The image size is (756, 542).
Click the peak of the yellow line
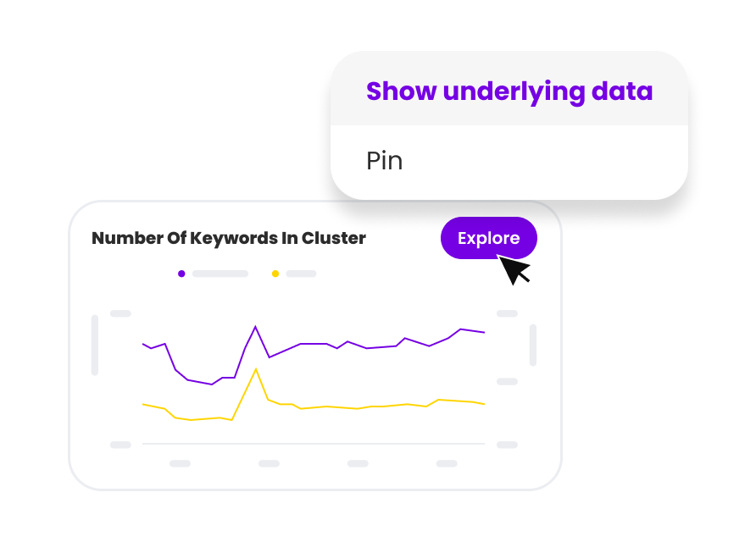255,369
